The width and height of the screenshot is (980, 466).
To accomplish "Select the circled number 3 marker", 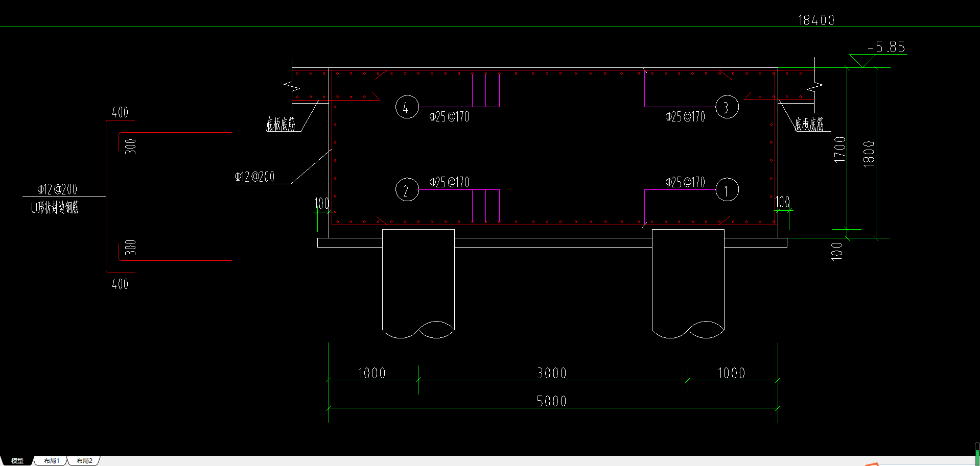I will tap(727, 107).
